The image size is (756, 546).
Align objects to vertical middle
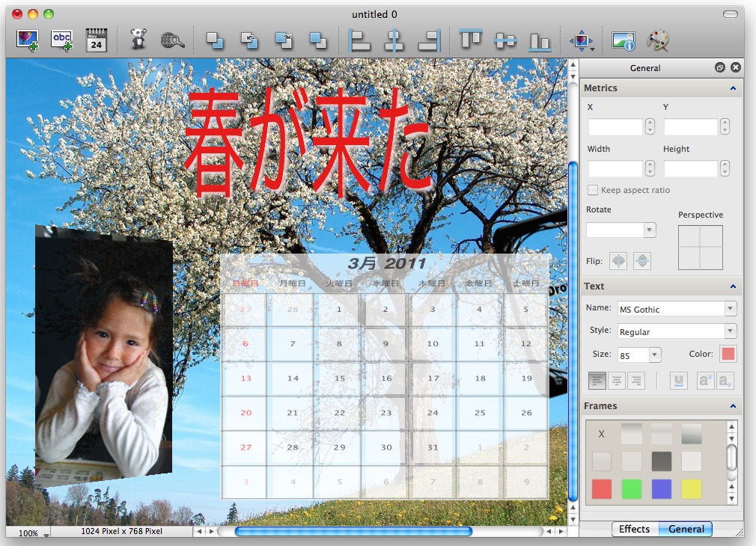[505, 41]
